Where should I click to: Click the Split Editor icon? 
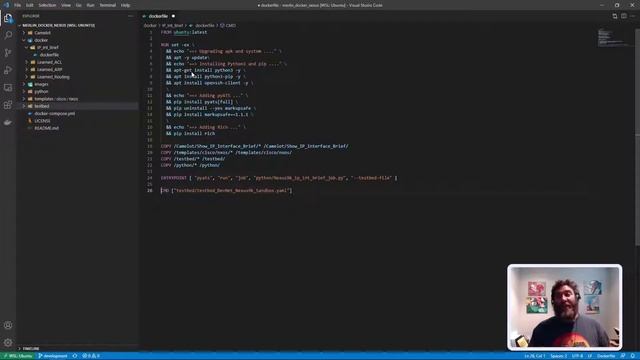coord(624,16)
